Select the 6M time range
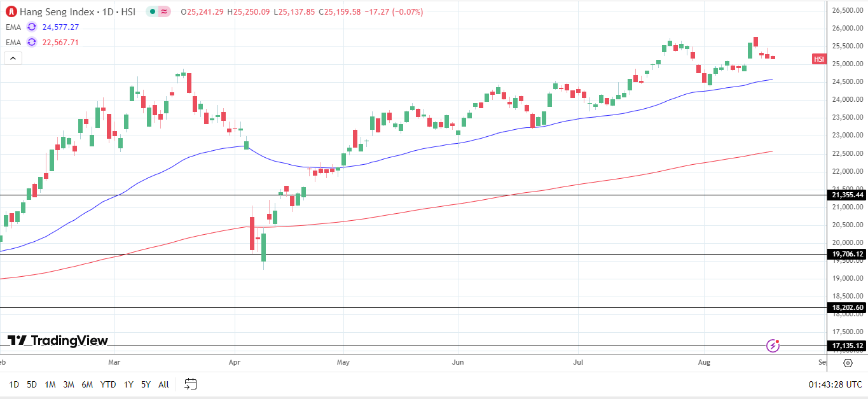This screenshot has width=868, height=399. (x=87, y=384)
